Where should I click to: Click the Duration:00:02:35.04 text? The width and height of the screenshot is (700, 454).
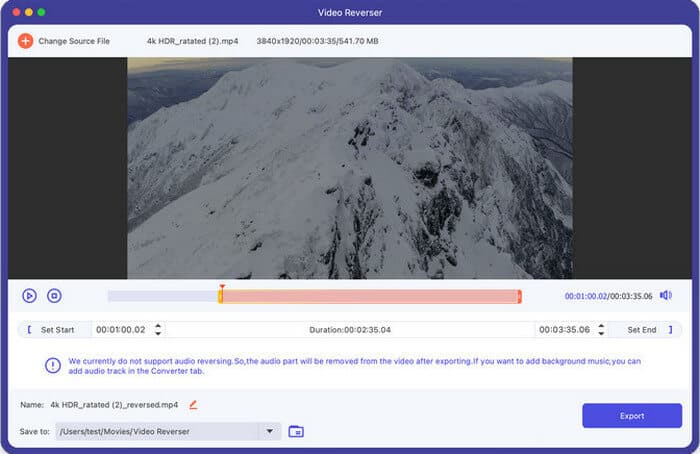tap(350, 330)
